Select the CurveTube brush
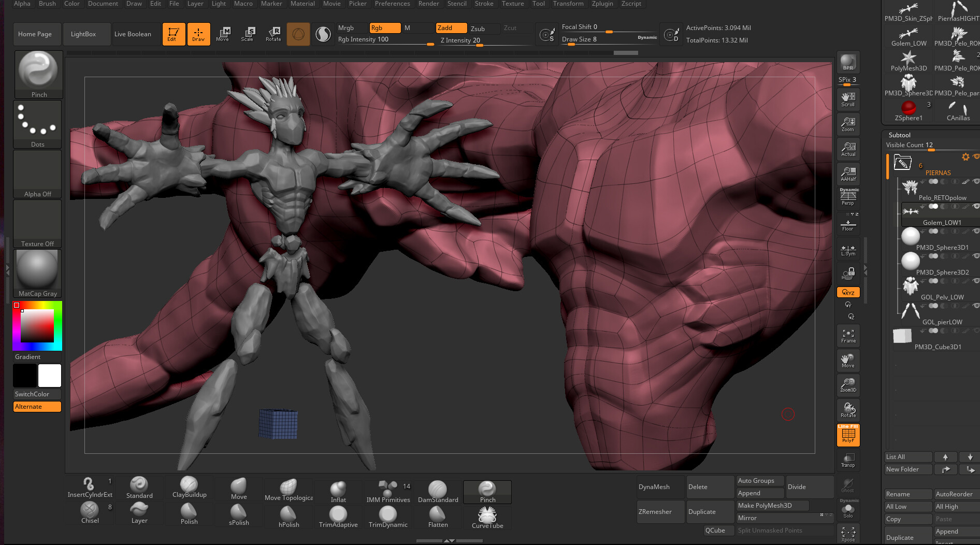 pos(487,515)
